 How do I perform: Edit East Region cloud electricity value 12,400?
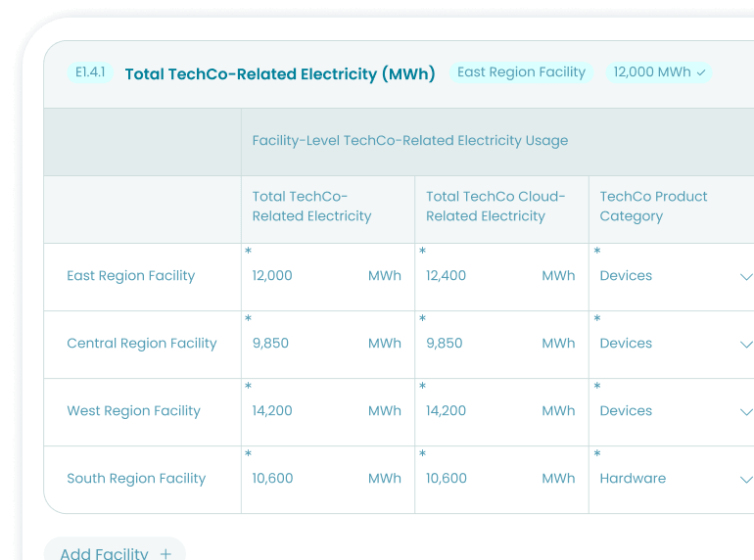click(446, 275)
